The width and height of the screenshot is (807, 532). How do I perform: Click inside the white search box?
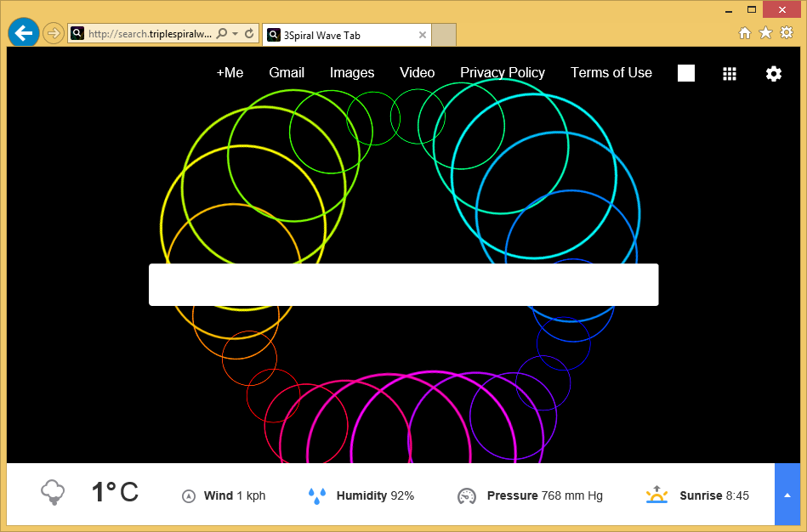click(x=403, y=285)
